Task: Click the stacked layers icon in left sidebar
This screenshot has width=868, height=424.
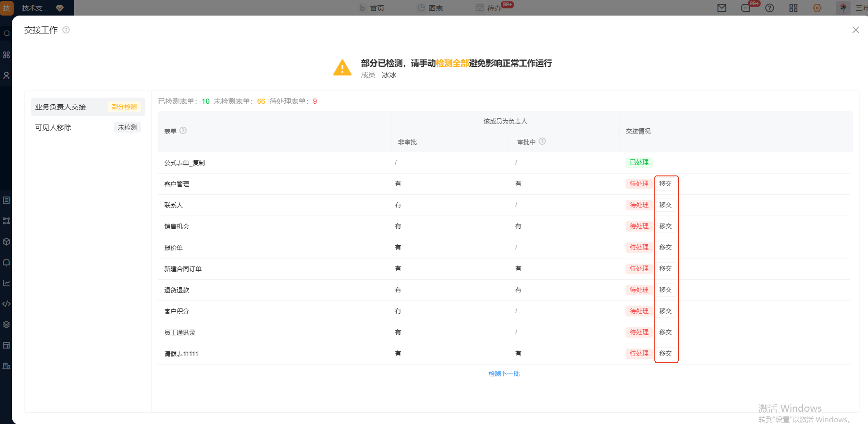Action: [x=7, y=324]
